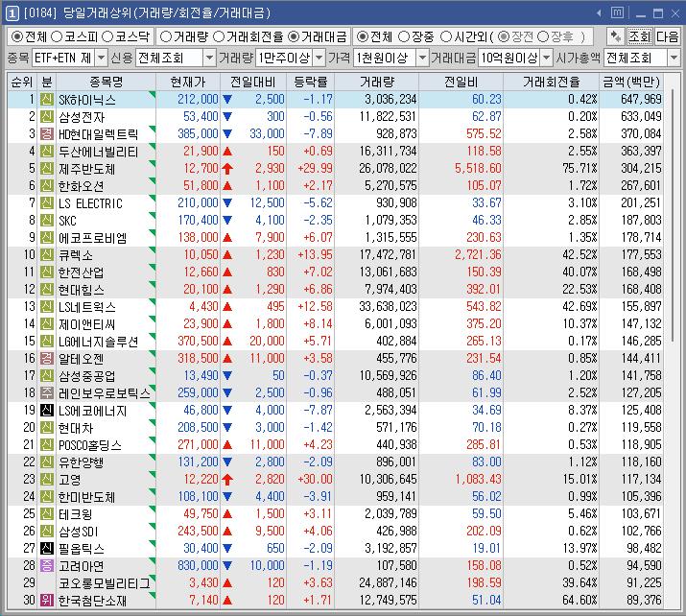This screenshot has height=616, width=686.
Task: Sort by the 등락률 column header
Action: [310, 82]
